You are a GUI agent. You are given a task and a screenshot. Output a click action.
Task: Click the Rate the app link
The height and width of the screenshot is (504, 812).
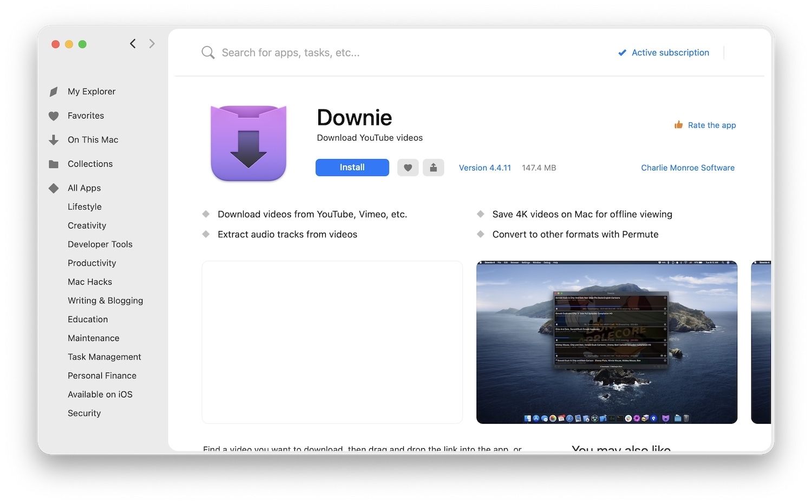click(x=711, y=125)
